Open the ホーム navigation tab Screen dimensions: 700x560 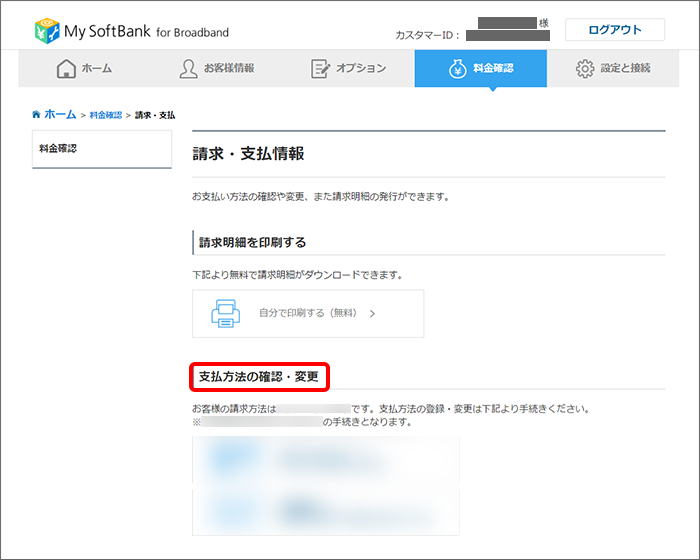[x=84, y=68]
